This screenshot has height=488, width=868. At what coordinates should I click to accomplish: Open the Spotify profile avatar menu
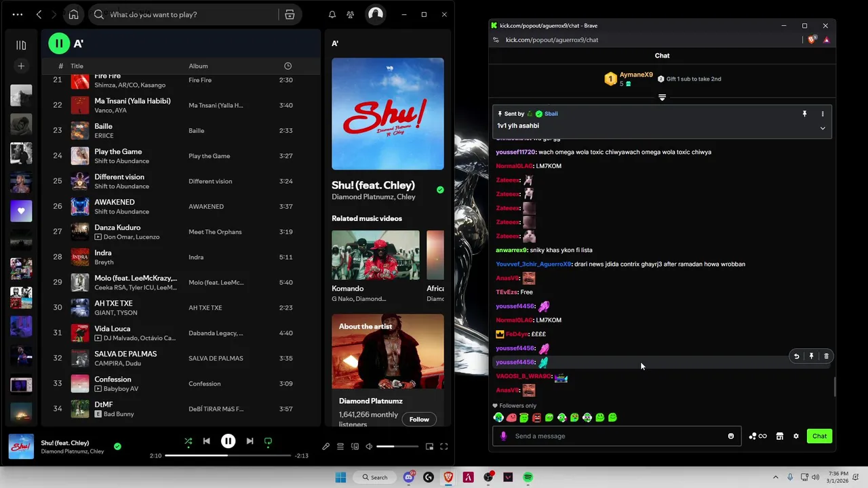tap(375, 14)
